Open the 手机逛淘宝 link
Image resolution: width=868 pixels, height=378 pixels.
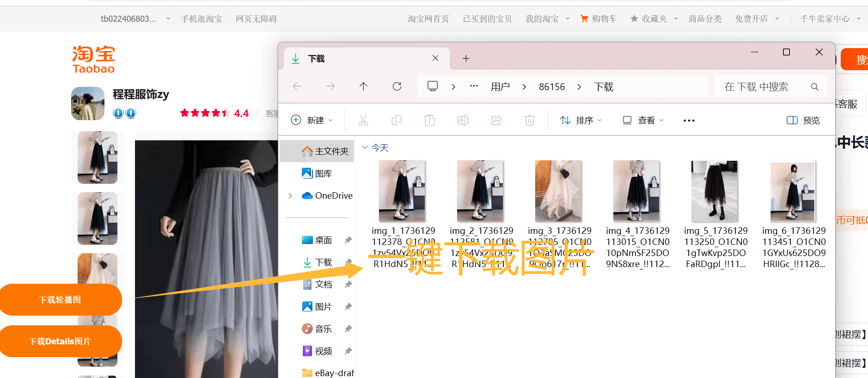click(x=202, y=18)
